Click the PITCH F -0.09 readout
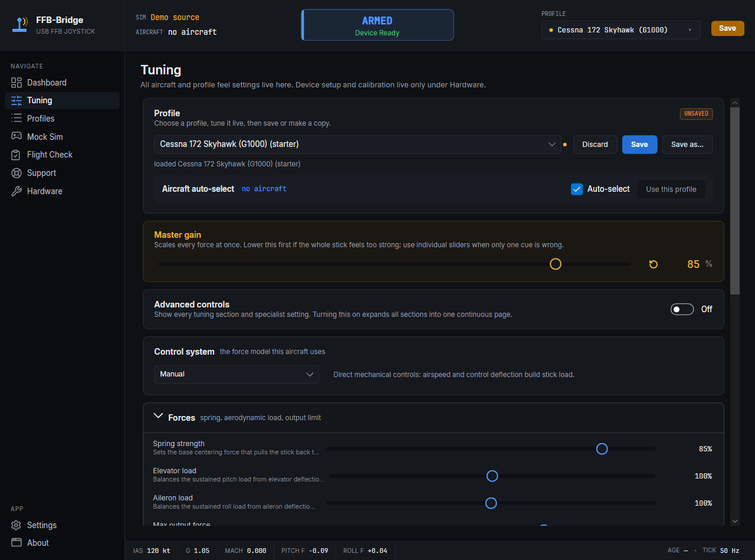Viewport: 755px width, 560px height. point(305,551)
